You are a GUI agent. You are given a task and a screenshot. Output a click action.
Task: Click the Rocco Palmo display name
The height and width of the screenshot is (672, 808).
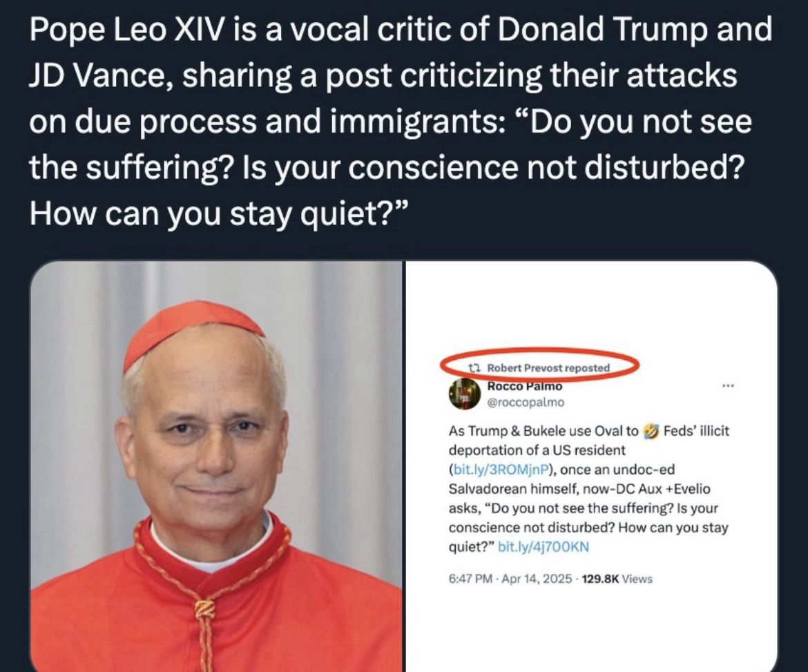tap(525, 386)
